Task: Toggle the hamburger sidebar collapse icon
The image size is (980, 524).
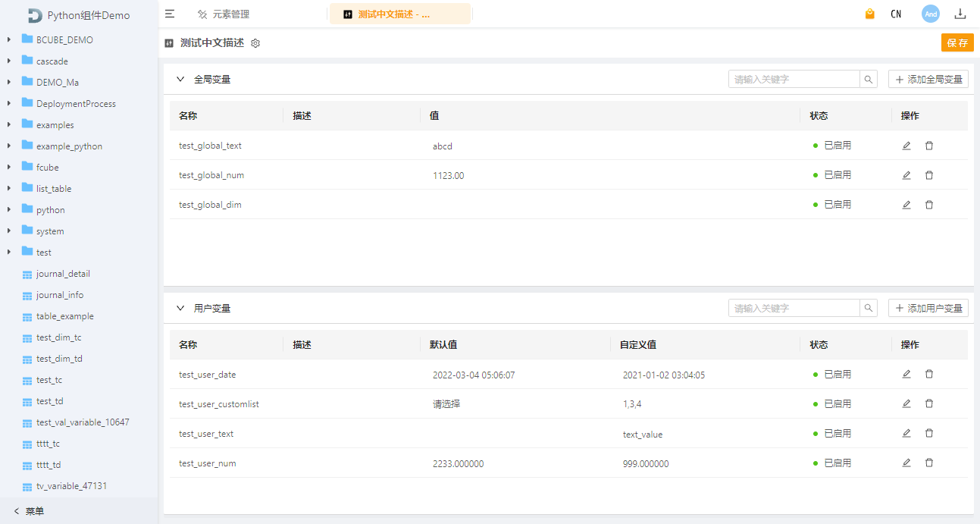Action: [170, 14]
